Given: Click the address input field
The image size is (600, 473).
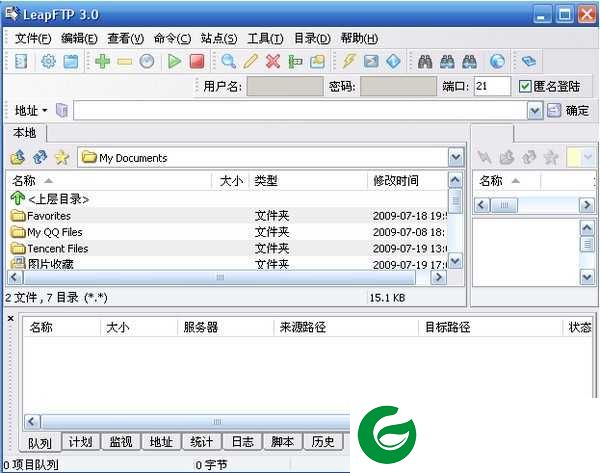Looking at the screenshot, I should click(300, 111).
